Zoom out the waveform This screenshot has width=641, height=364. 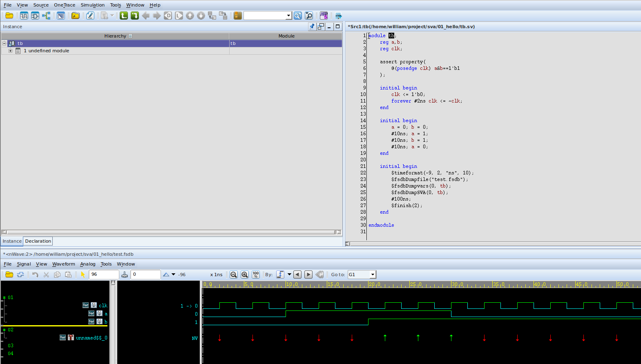(234, 275)
